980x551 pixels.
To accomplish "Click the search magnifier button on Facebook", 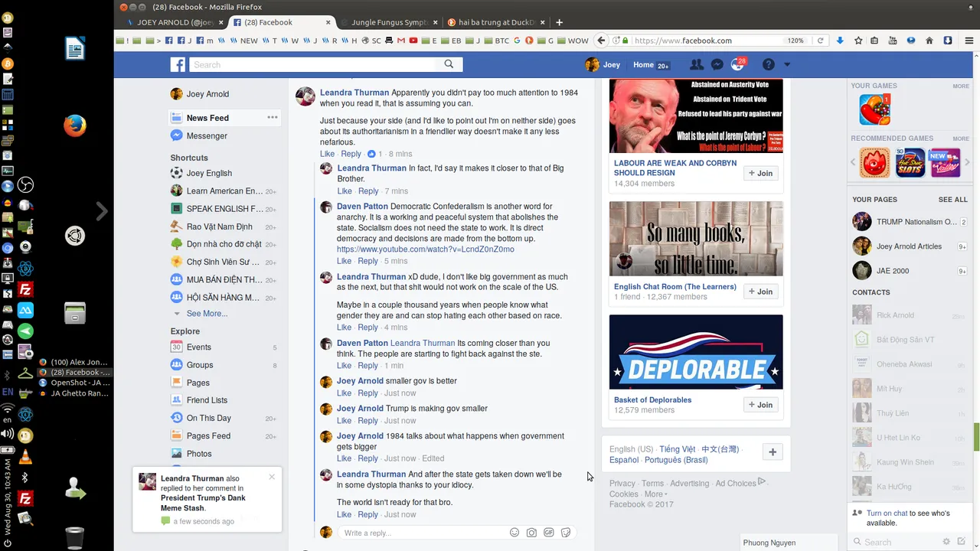I will click(449, 64).
